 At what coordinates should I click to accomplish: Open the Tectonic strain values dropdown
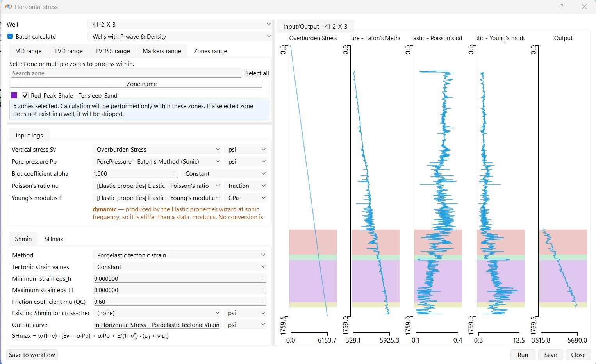180,267
